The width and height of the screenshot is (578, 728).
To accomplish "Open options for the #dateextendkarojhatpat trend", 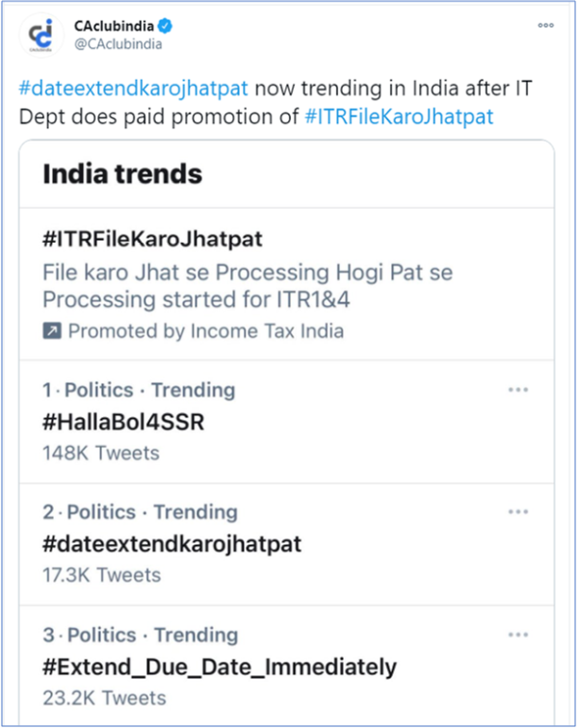I will (x=518, y=512).
